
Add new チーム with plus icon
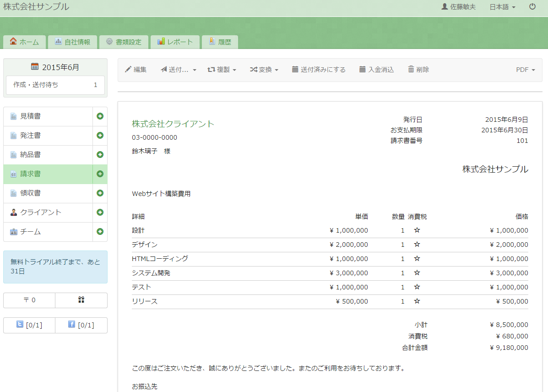(x=100, y=232)
